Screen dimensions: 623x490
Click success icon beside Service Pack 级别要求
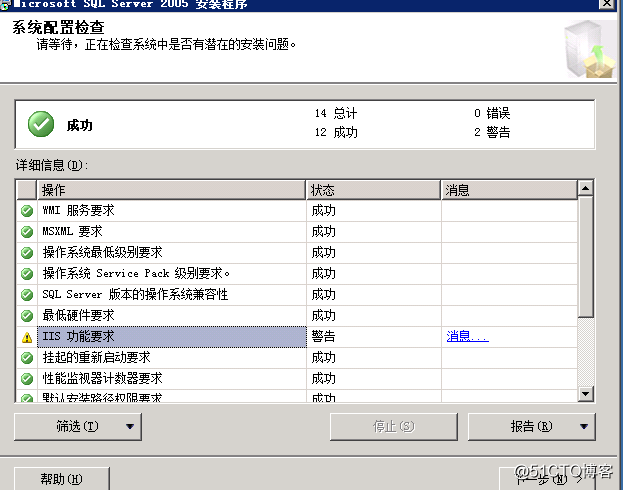click(x=27, y=274)
